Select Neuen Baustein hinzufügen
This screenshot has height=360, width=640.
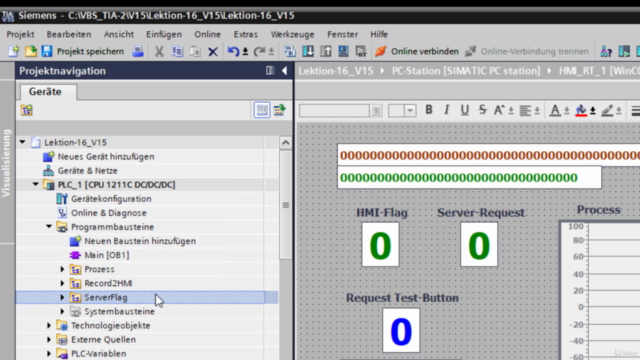tap(140, 241)
